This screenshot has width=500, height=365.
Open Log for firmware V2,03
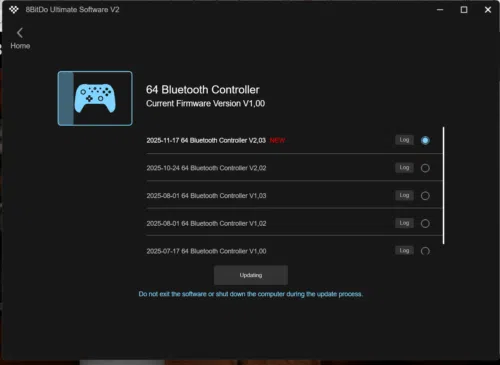[404, 140]
